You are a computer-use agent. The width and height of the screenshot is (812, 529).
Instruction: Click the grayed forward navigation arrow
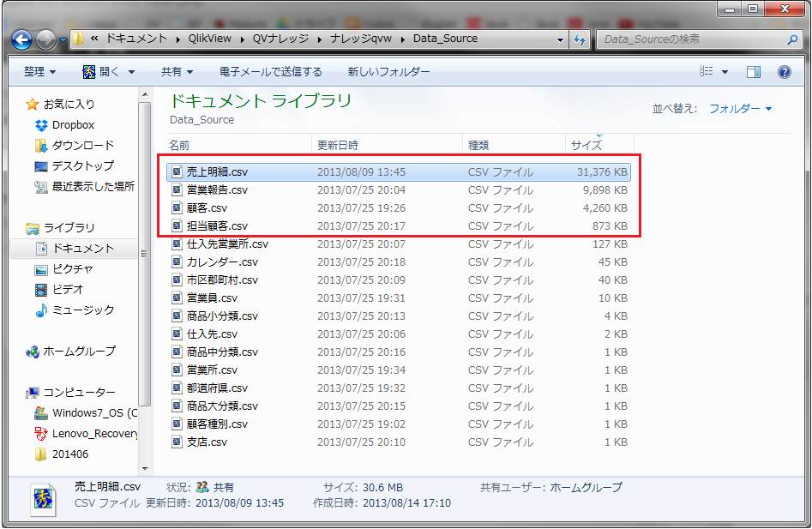[x=45, y=39]
